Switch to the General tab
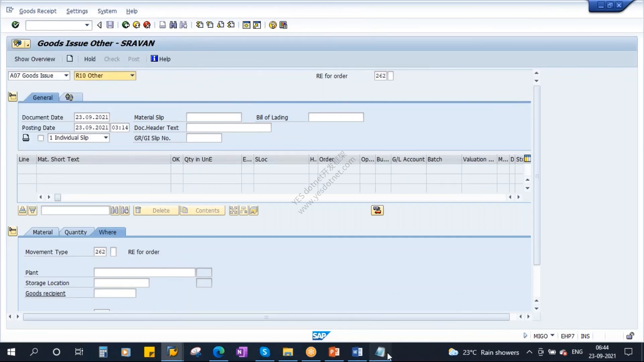Screen dimensions: 644x362 coord(43,98)
